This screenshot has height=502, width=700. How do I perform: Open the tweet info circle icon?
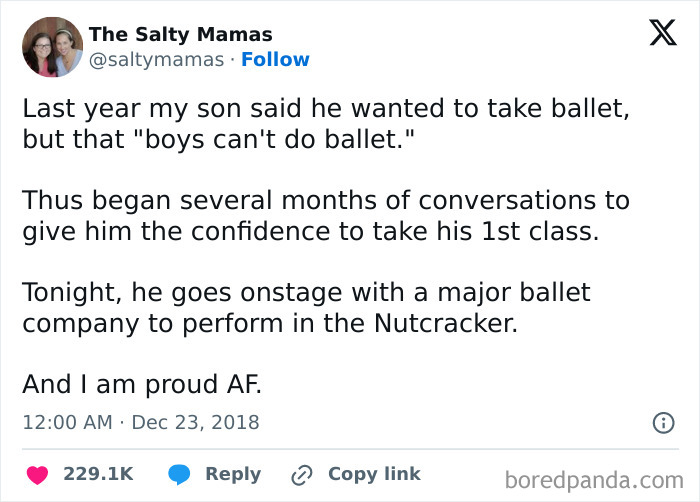click(x=663, y=423)
